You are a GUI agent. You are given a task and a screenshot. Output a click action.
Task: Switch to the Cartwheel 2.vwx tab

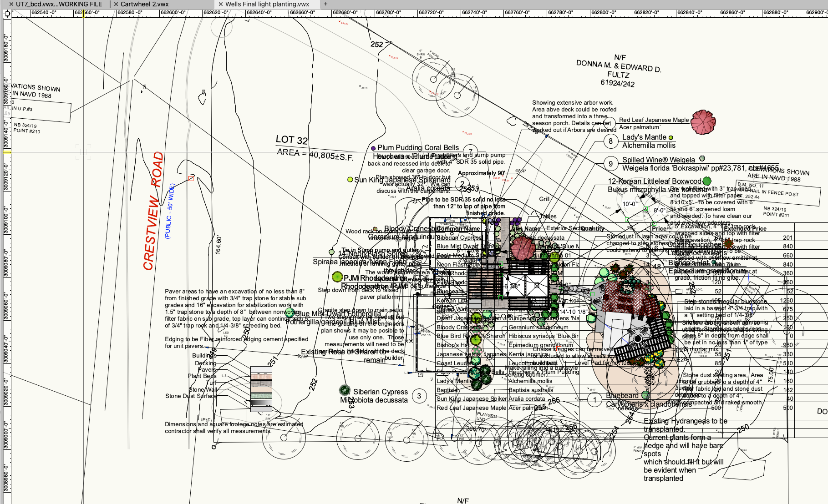click(144, 4)
